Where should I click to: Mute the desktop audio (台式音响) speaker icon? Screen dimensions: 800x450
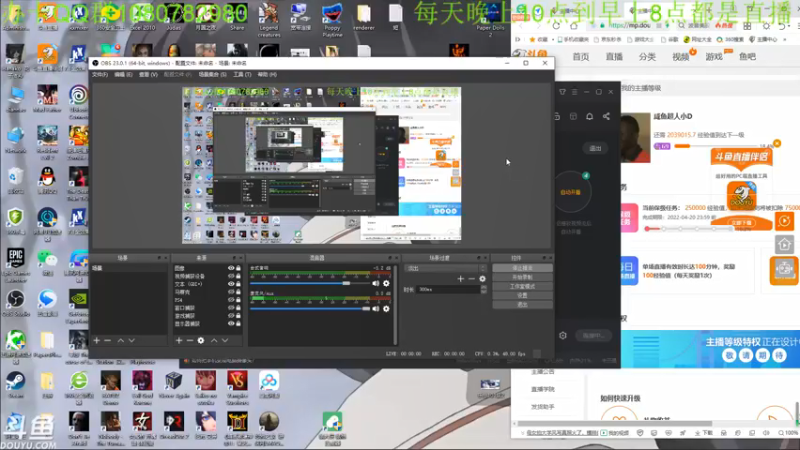[376, 283]
